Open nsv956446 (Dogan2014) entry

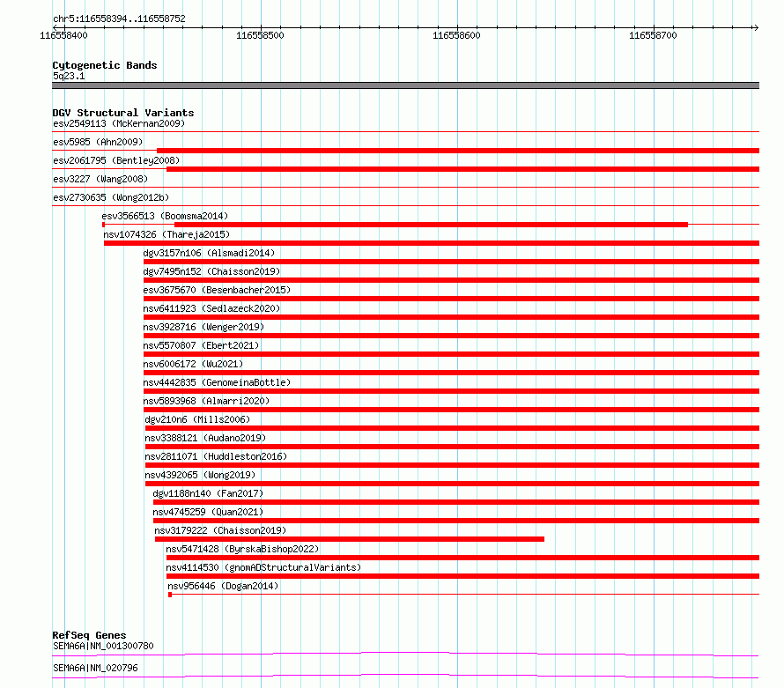click(223, 586)
